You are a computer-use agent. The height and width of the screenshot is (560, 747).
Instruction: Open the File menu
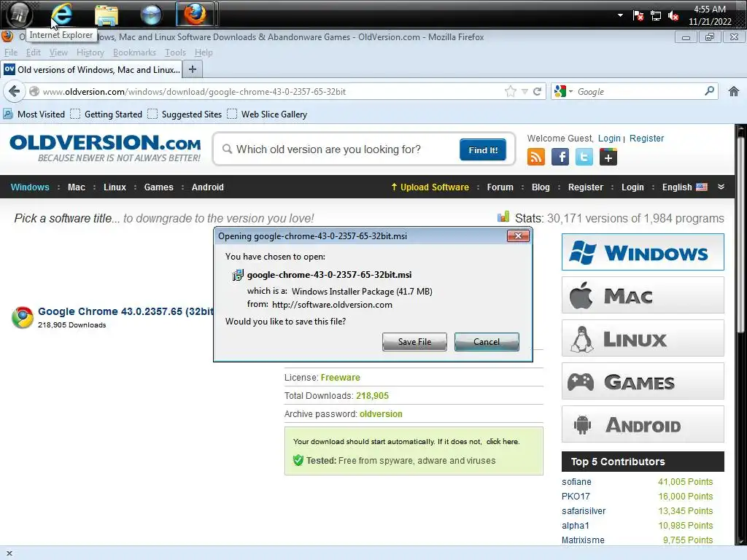tap(11, 52)
